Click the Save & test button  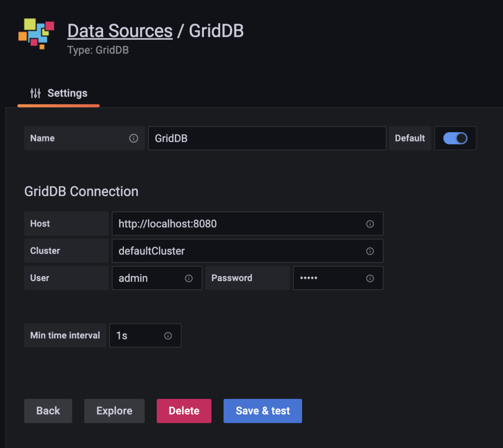[262, 411]
